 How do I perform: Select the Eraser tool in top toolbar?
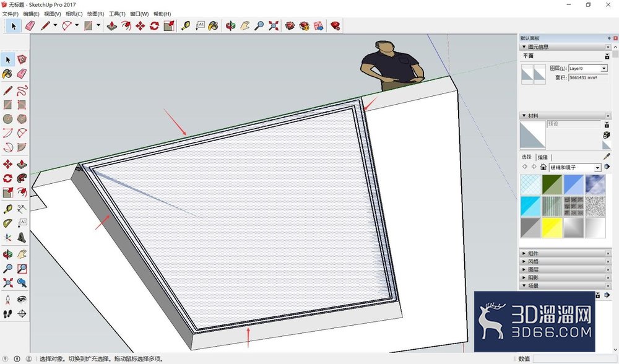point(30,26)
